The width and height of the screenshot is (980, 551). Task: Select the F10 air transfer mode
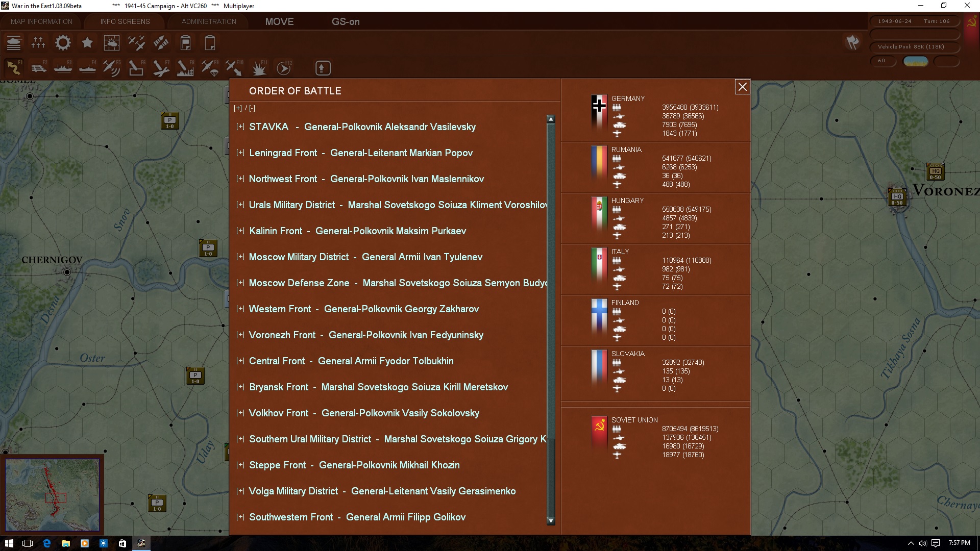click(x=234, y=68)
